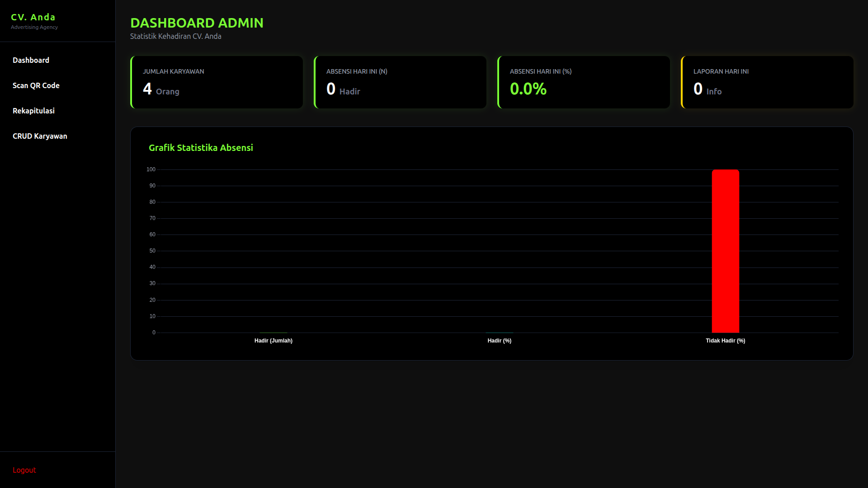Image resolution: width=868 pixels, height=488 pixels.
Task: Click the Tidak Hadir (%) axis label
Action: tap(726, 341)
